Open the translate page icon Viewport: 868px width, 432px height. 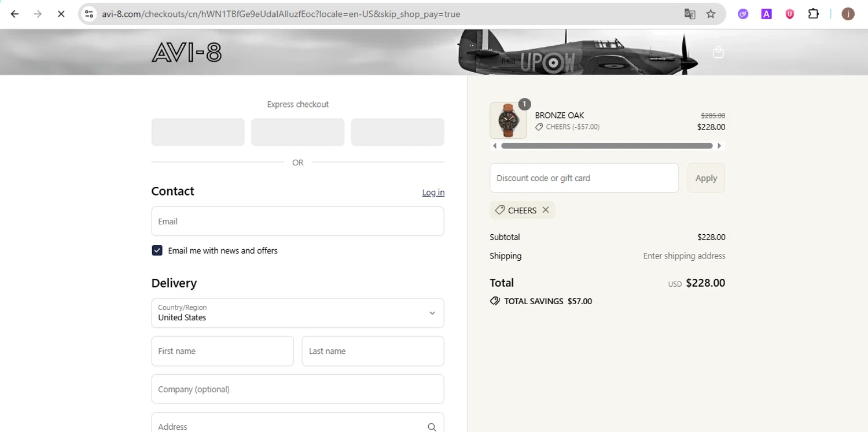point(690,14)
